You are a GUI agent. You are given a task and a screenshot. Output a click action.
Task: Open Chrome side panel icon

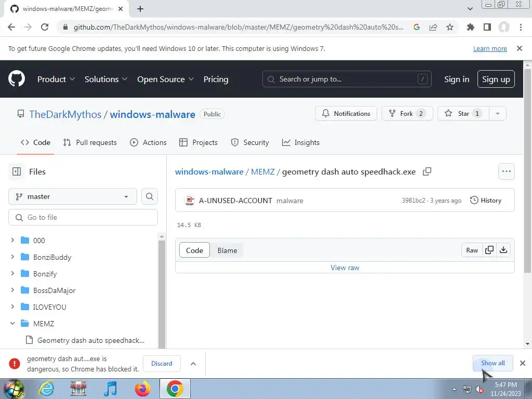487,27
